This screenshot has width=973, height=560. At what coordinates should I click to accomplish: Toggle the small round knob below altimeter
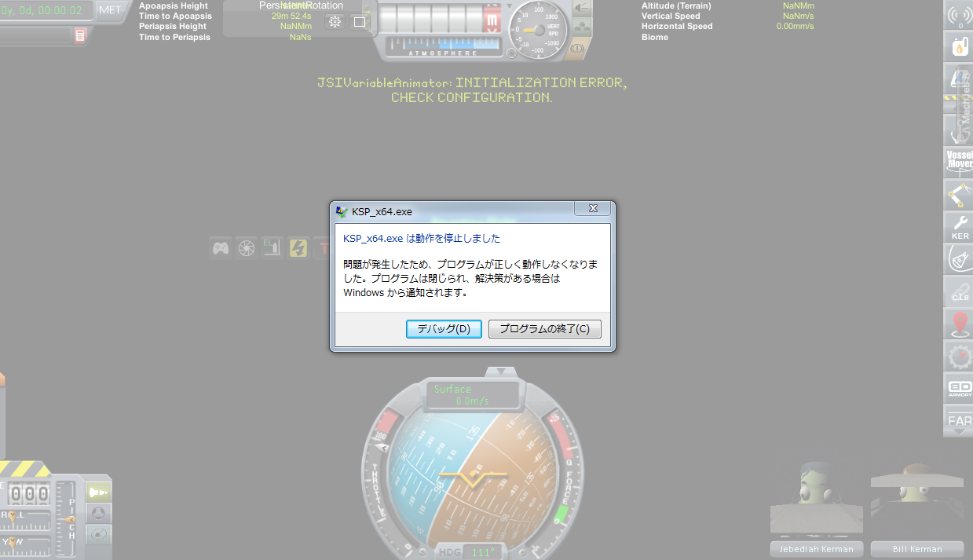(511, 53)
